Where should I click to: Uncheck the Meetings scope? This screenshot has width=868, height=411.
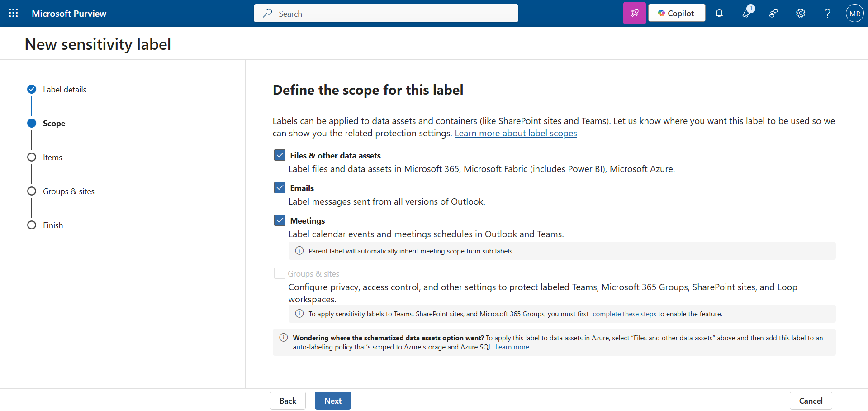click(x=280, y=220)
